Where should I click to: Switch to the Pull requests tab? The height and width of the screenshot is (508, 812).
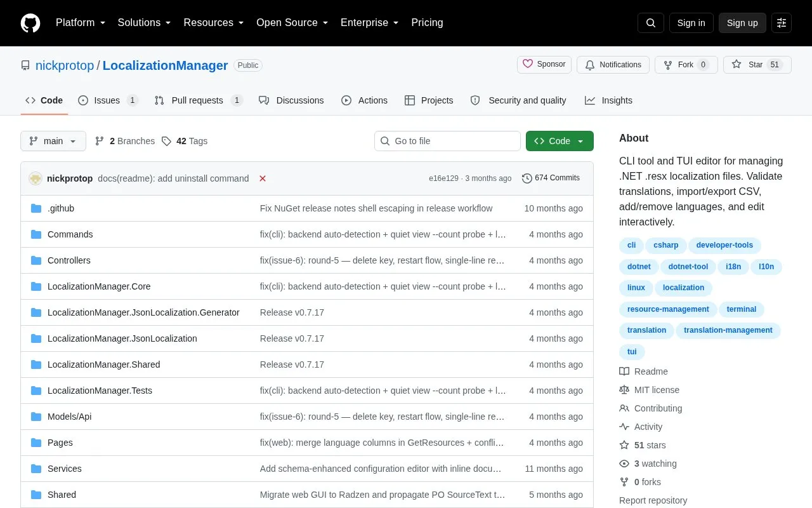pyautogui.click(x=199, y=100)
